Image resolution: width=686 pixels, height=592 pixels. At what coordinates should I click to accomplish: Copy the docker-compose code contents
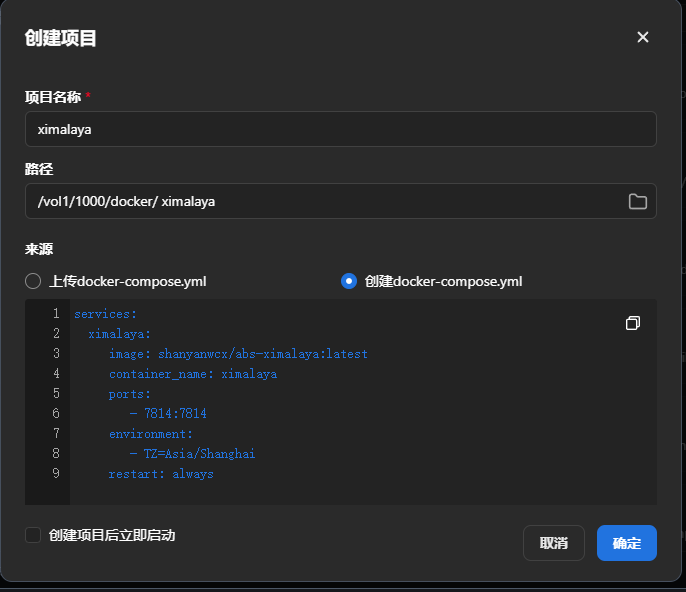click(x=633, y=323)
